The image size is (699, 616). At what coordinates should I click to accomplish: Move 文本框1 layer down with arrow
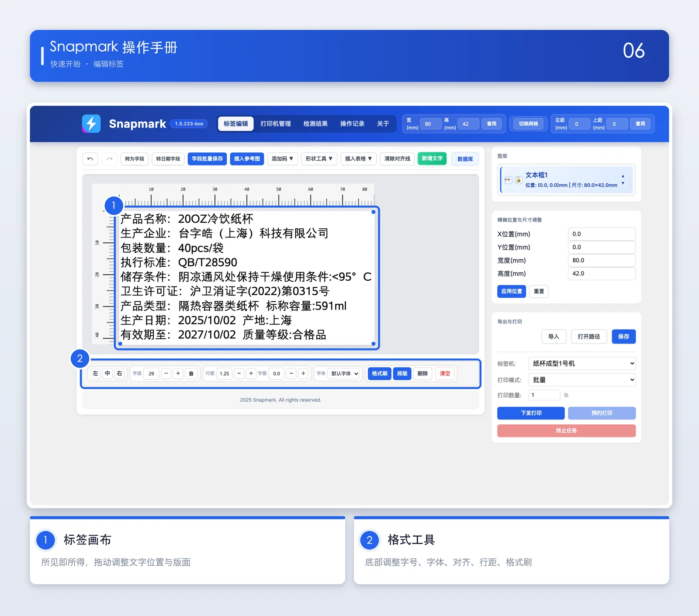[x=623, y=183]
